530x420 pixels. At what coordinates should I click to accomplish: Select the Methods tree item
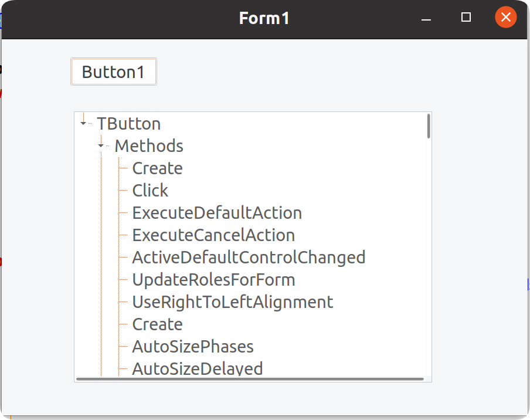pyautogui.click(x=148, y=146)
